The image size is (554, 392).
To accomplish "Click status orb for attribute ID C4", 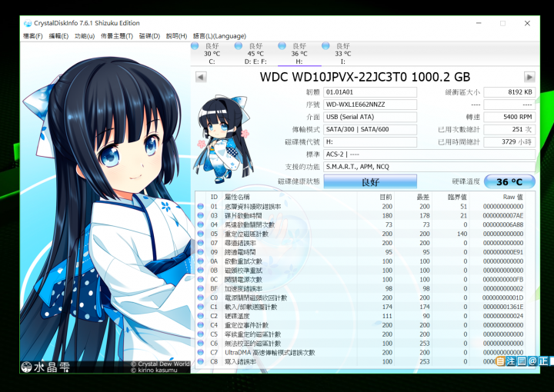I will point(201,325).
